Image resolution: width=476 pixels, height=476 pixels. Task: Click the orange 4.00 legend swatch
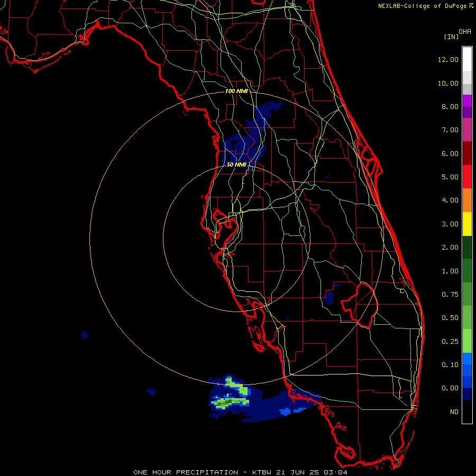[x=467, y=200]
